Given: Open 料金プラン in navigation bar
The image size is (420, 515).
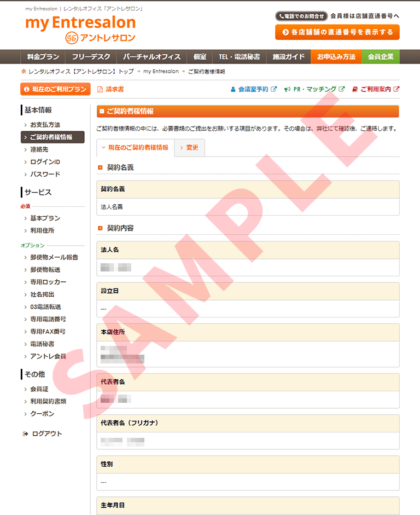Looking at the screenshot, I should pos(42,57).
